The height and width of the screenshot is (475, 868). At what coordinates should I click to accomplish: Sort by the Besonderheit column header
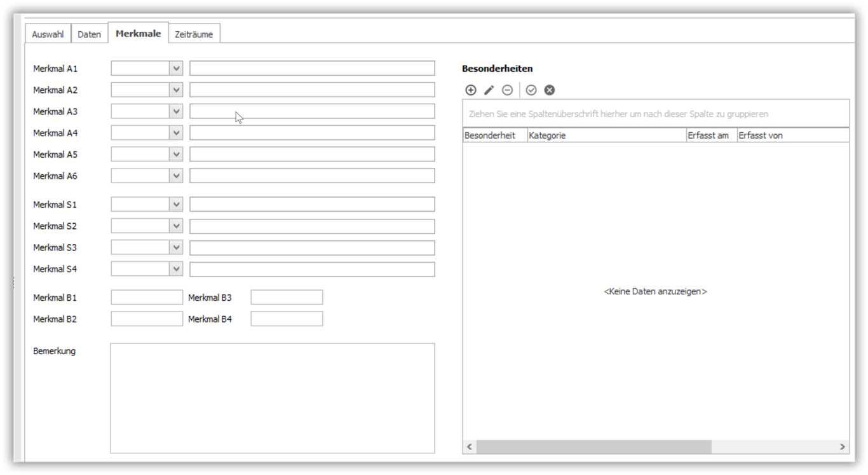pos(495,135)
